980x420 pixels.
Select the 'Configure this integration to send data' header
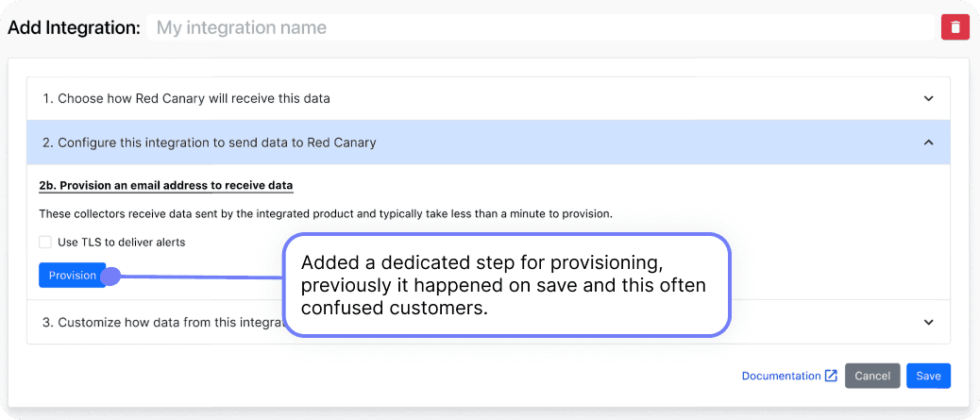click(209, 143)
